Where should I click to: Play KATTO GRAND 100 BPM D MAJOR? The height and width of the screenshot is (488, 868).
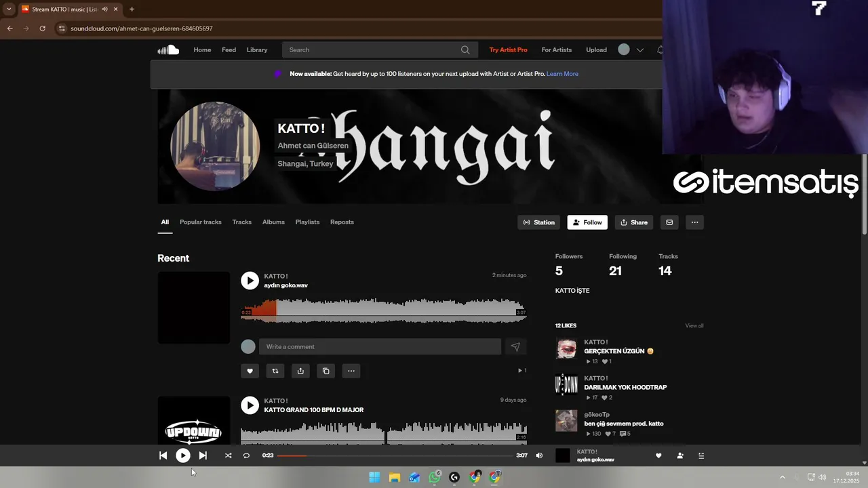pyautogui.click(x=250, y=405)
